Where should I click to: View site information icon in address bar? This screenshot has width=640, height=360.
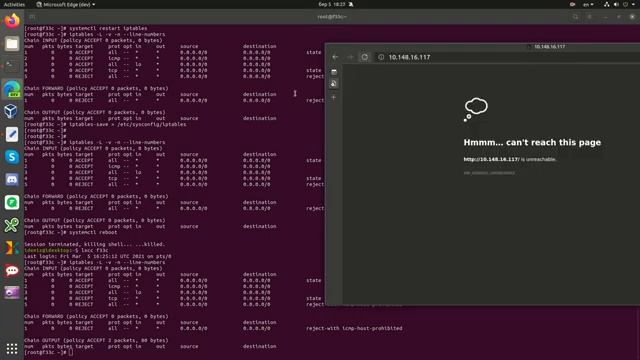(x=381, y=57)
